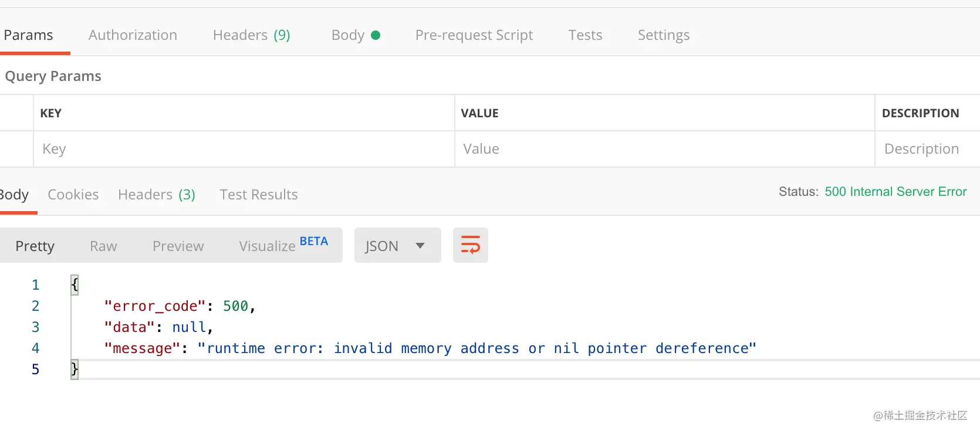
Task: Switch to Preview response view
Action: pyautogui.click(x=178, y=246)
